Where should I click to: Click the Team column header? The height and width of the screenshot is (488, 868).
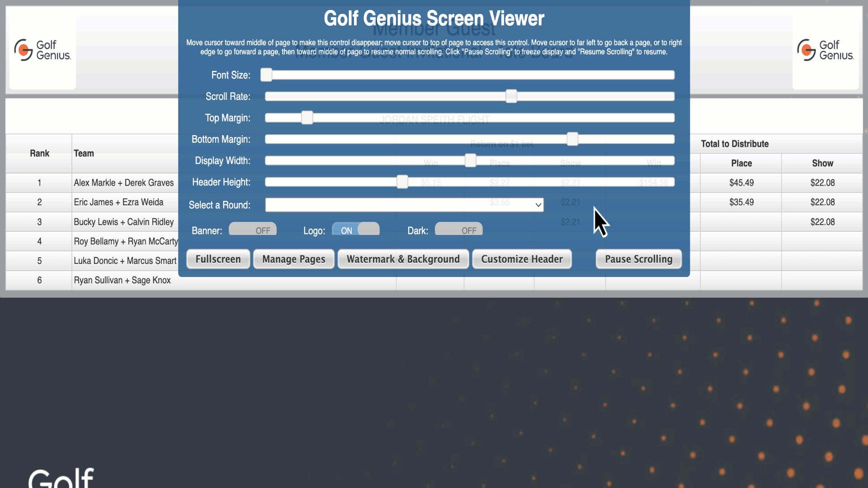(x=84, y=153)
